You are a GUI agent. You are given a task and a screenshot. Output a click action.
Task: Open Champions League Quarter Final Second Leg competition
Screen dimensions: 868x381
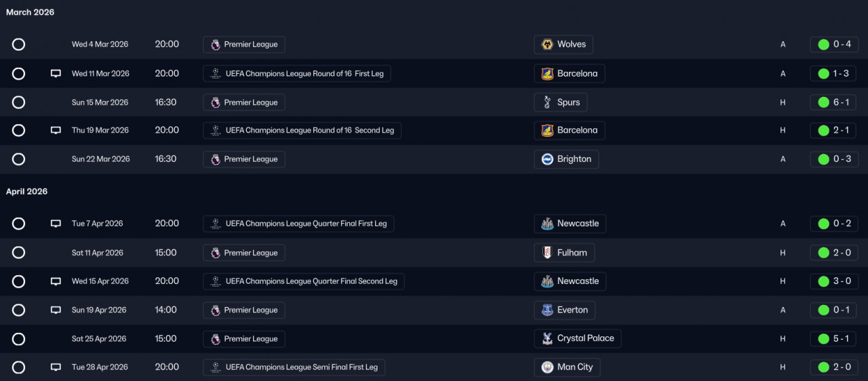[x=304, y=281]
